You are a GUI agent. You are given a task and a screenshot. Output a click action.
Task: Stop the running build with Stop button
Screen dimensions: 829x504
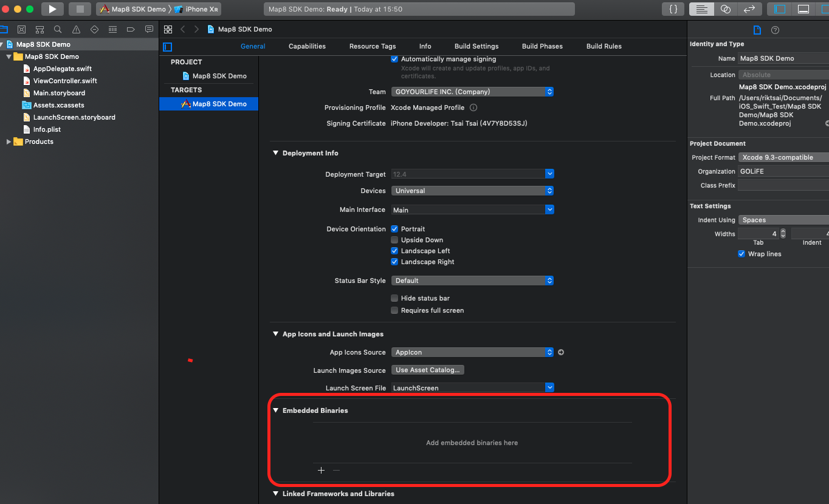tap(80, 9)
